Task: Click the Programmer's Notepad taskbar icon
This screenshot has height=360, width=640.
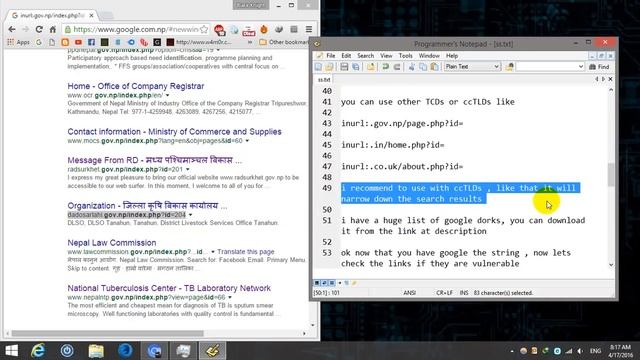Action: click(x=212, y=351)
